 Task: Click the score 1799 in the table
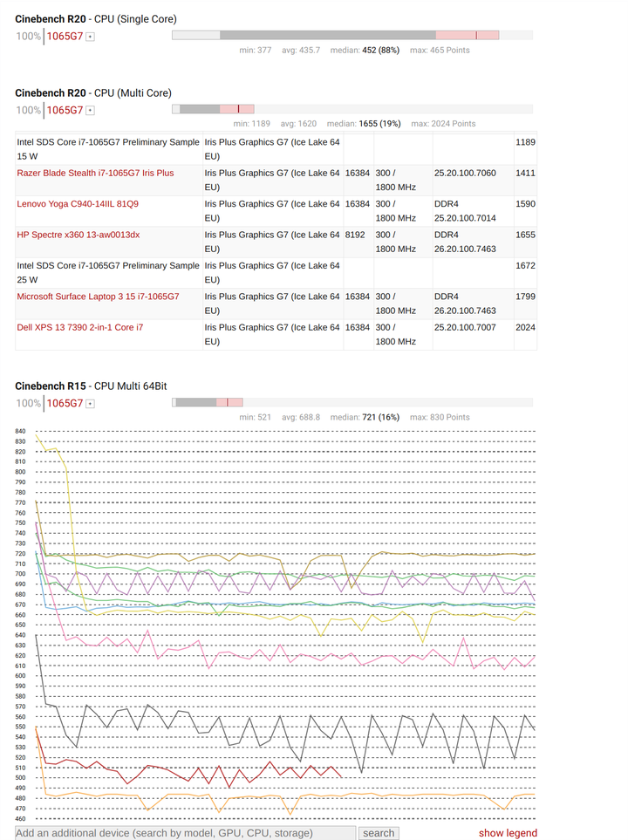525,297
